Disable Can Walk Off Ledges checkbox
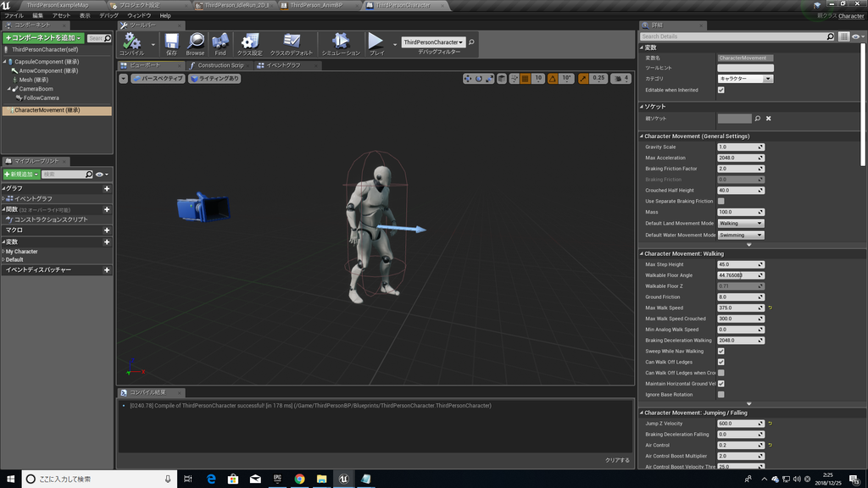The width and height of the screenshot is (868, 488). pyautogui.click(x=721, y=362)
